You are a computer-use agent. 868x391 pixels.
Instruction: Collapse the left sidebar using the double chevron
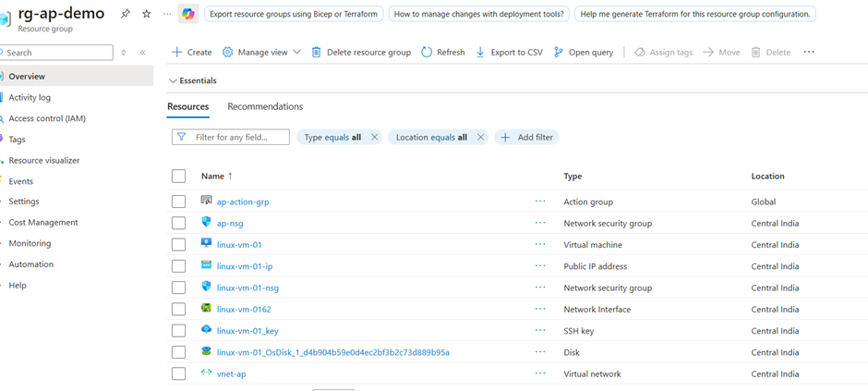coord(143,53)
